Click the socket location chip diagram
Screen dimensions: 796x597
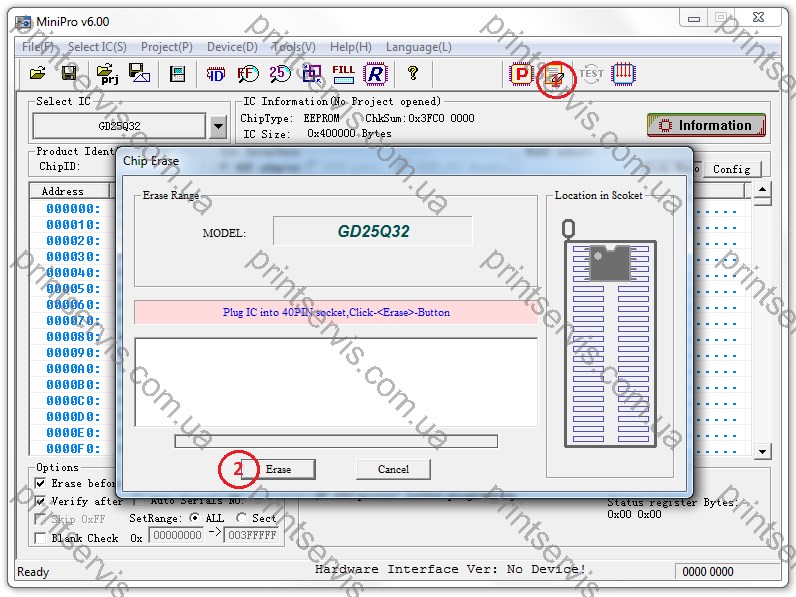pos(611,344)
